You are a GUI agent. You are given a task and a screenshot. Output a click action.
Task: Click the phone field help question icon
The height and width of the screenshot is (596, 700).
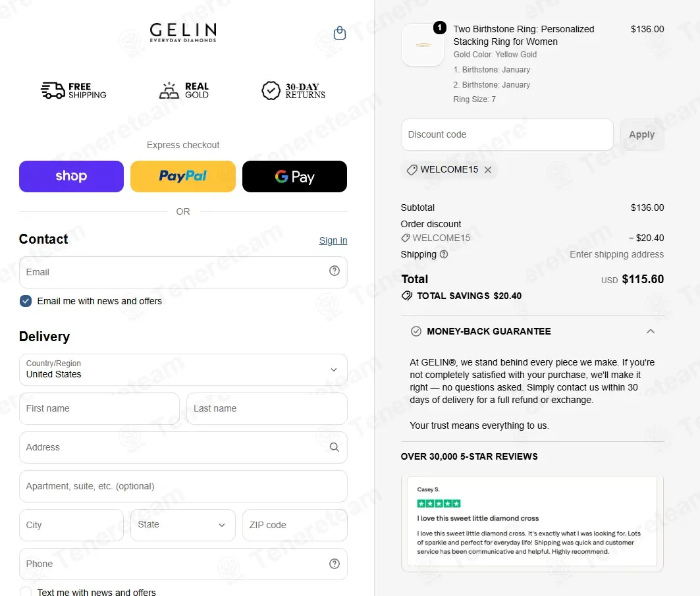(x=335, y=564)
